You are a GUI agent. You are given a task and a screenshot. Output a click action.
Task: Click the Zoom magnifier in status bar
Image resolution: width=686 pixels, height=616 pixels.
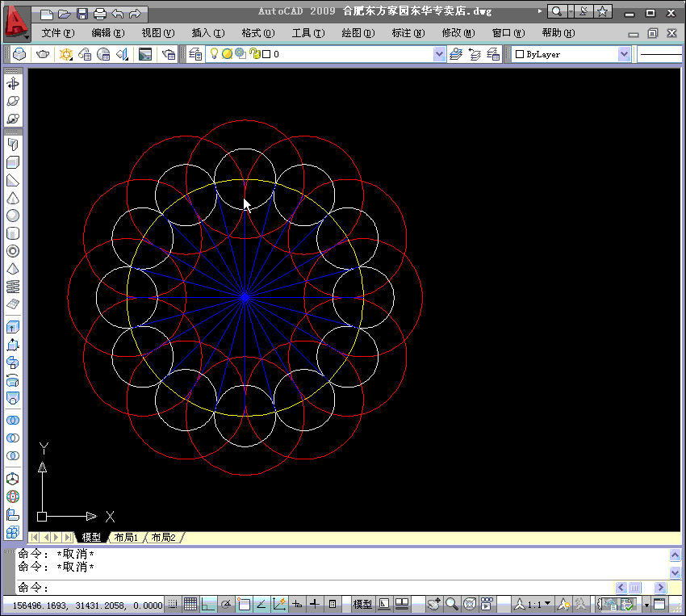(x=452, y=604)
